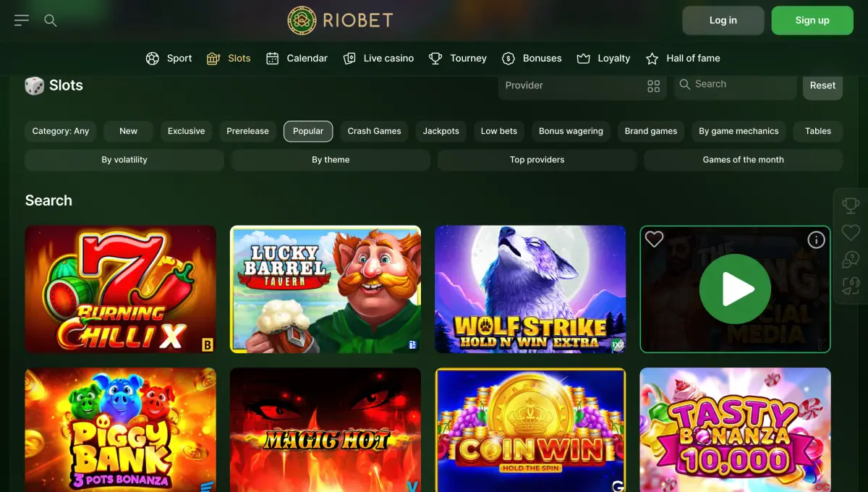868x492 pixels.
Task: Open the Coin Win Hold the Spin game
Action: pos(530,430)
